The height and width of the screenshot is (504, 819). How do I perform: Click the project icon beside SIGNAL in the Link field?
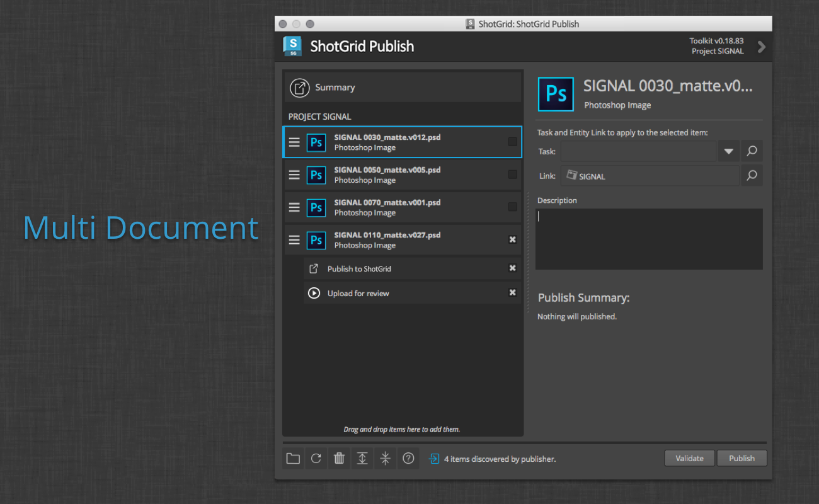click(x=572, y=176)
